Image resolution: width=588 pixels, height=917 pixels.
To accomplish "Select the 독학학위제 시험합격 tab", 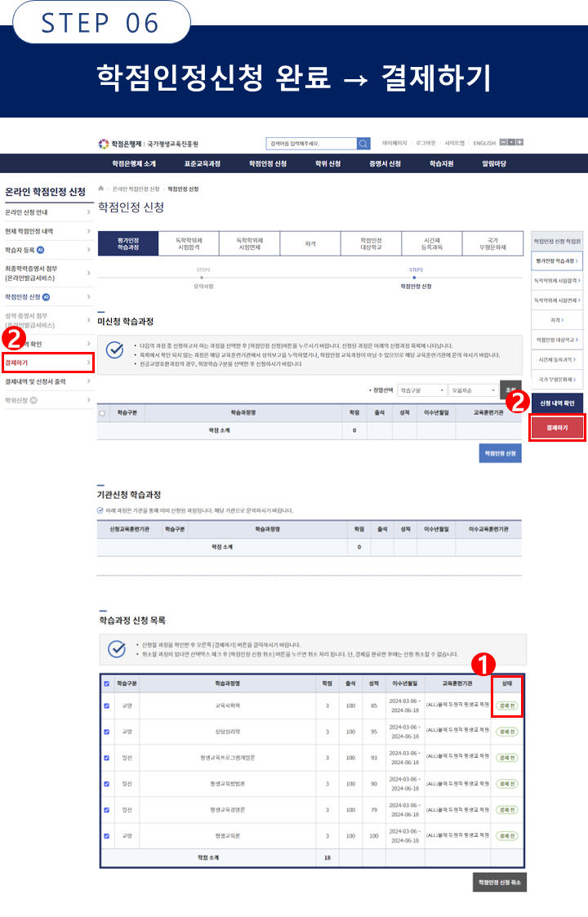I will point(189,244).
